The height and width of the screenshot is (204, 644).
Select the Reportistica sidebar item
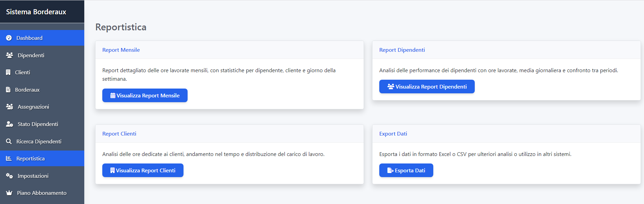coord(42,158)
